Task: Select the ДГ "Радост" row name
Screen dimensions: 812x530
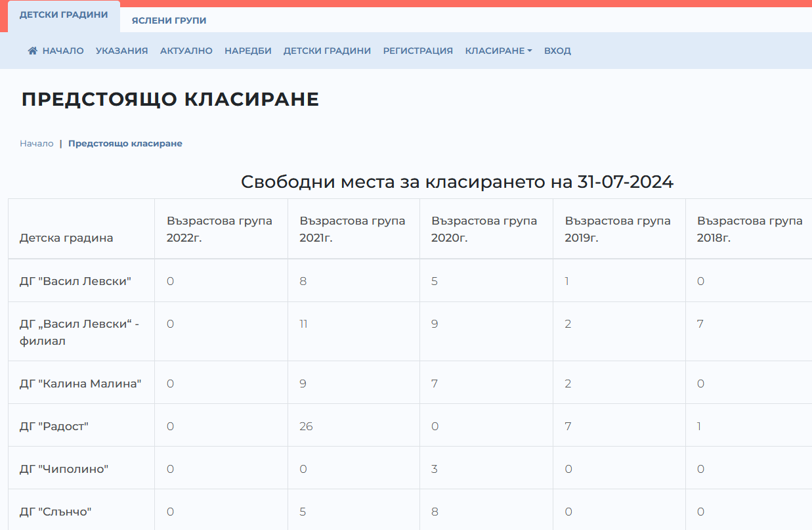Action: click(x=54, y=426)
